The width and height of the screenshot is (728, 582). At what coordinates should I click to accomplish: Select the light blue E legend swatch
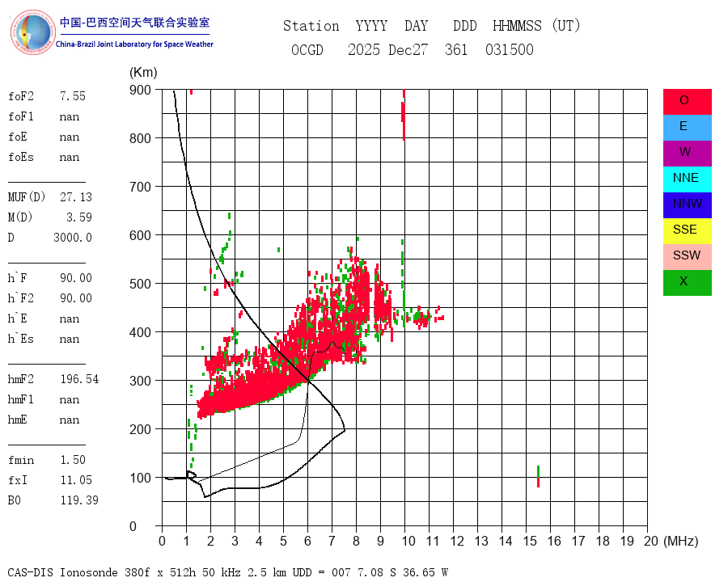[x=687, y=128]
